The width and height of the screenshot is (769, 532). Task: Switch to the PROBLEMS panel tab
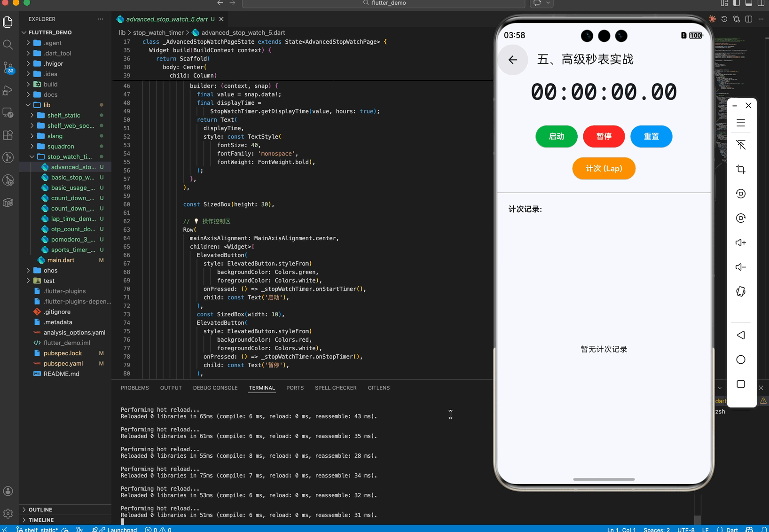(x=134, y=388)
